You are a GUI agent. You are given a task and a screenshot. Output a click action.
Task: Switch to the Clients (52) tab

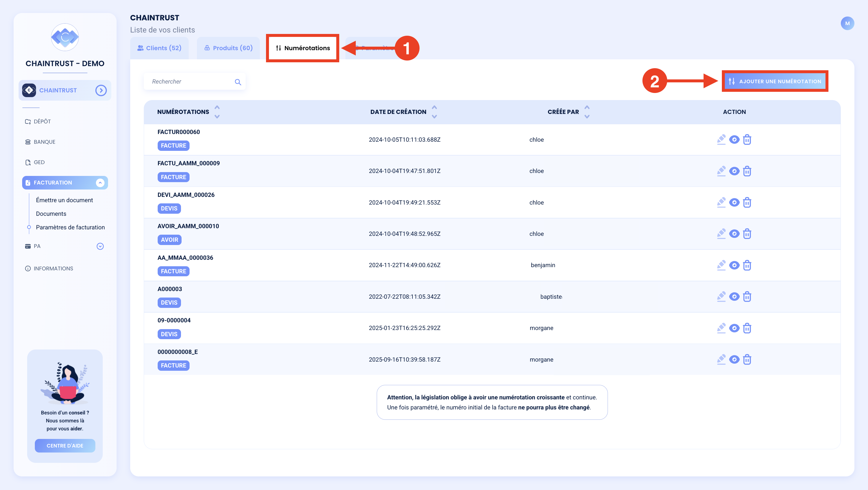pyautogui.click(x=159, y=48)
